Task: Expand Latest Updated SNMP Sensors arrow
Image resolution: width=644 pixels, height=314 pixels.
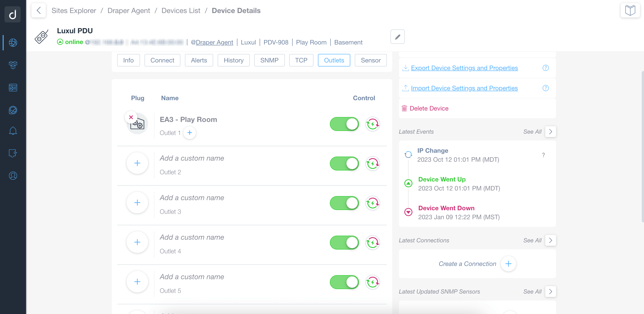Action: coord(550,292)
